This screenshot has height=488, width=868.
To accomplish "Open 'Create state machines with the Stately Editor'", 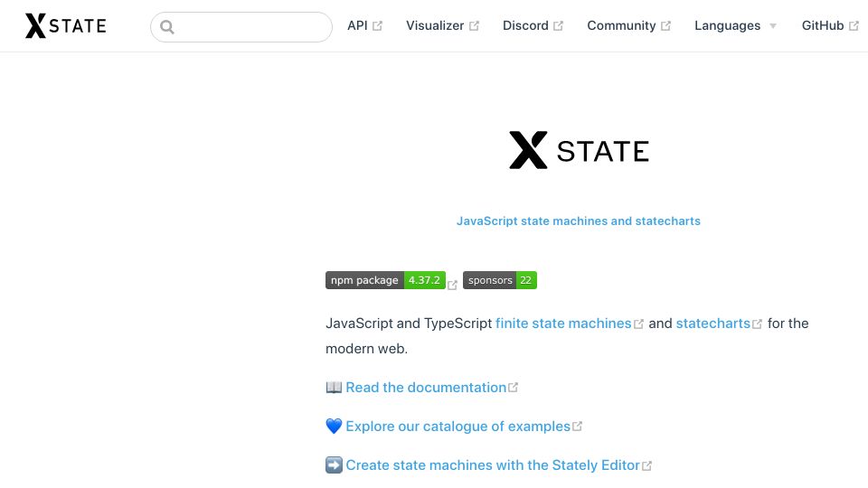I will [493, 465].
